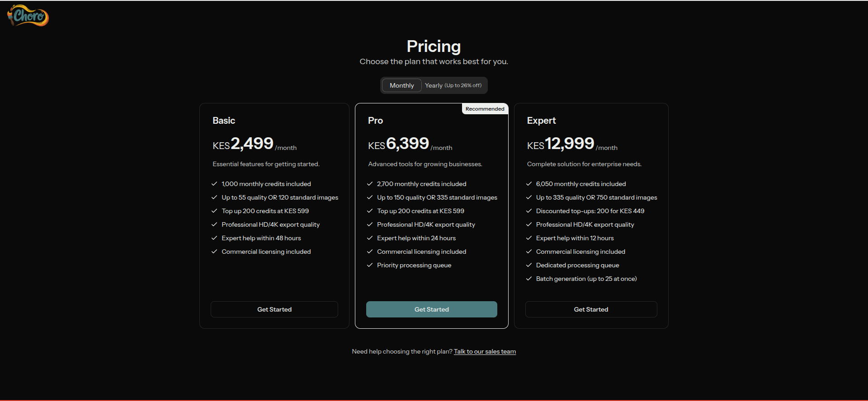
Task: Click checkmark beside 2,700 monthly credits included
Action: [x=370, y=184]
